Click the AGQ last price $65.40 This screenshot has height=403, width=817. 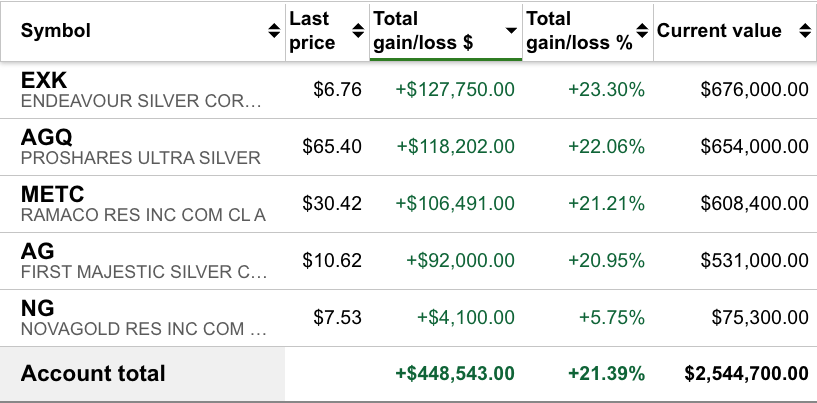coord(332,147)
